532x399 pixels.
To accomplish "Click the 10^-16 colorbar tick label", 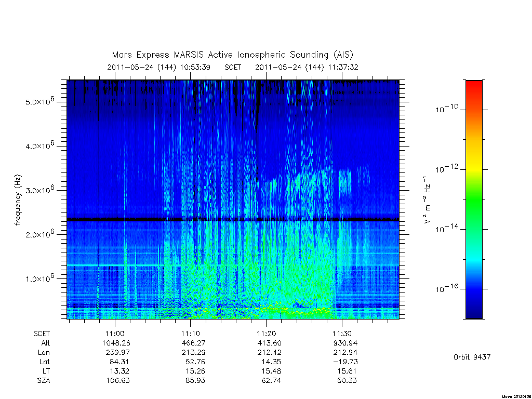I will pyautogui.click(x=447, y=288).
